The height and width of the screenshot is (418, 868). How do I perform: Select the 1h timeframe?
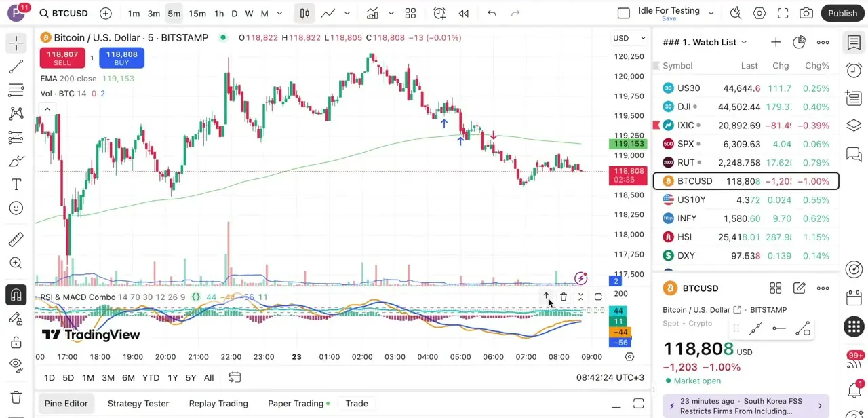coord(219,13)
